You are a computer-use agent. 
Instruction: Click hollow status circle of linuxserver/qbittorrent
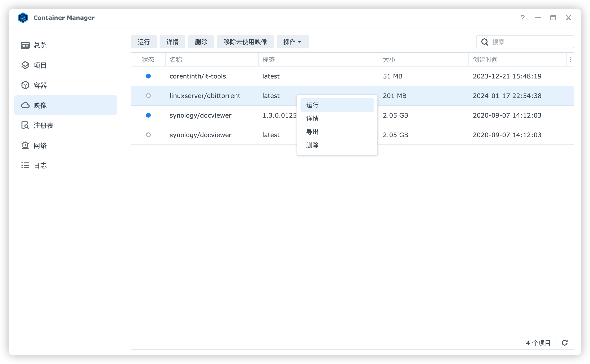(x=148, y=96)
